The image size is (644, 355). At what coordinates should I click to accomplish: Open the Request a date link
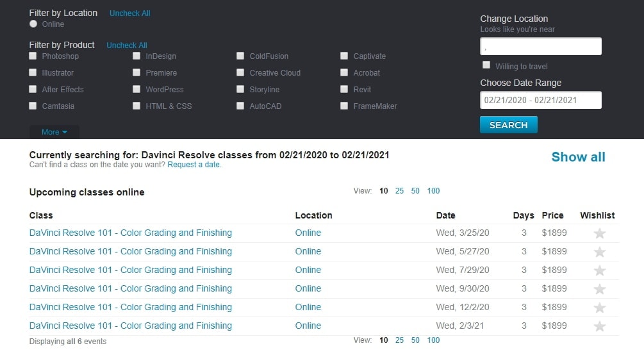point(194,165)
